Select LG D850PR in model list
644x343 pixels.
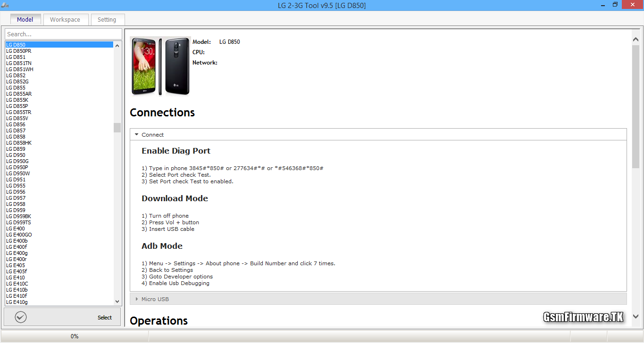point(59,51)
